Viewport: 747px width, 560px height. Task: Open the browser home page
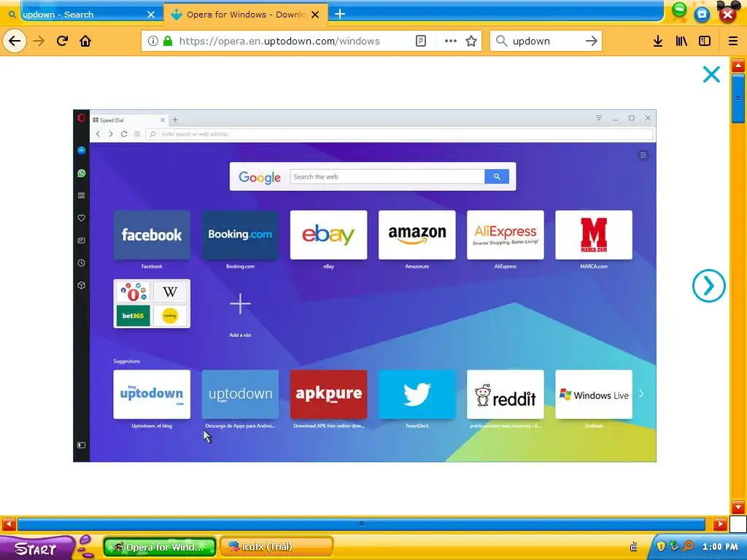(85, 41)
